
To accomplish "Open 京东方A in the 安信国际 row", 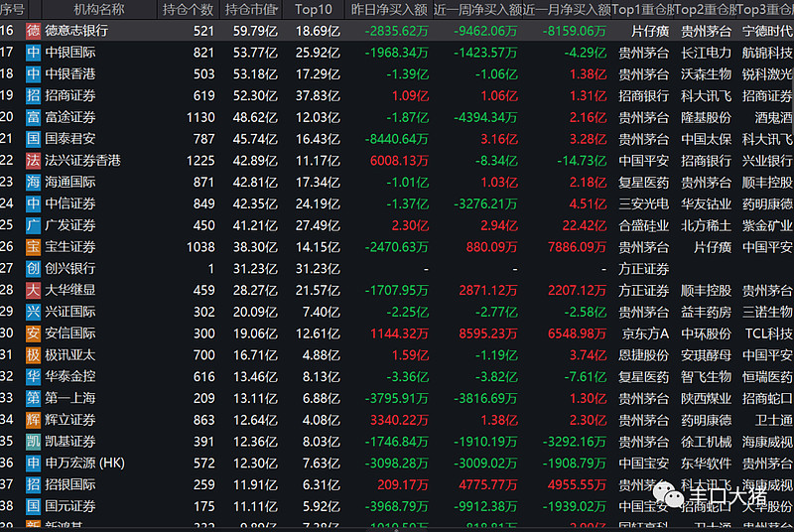I will pyautogui.click(x=646, y=333).
